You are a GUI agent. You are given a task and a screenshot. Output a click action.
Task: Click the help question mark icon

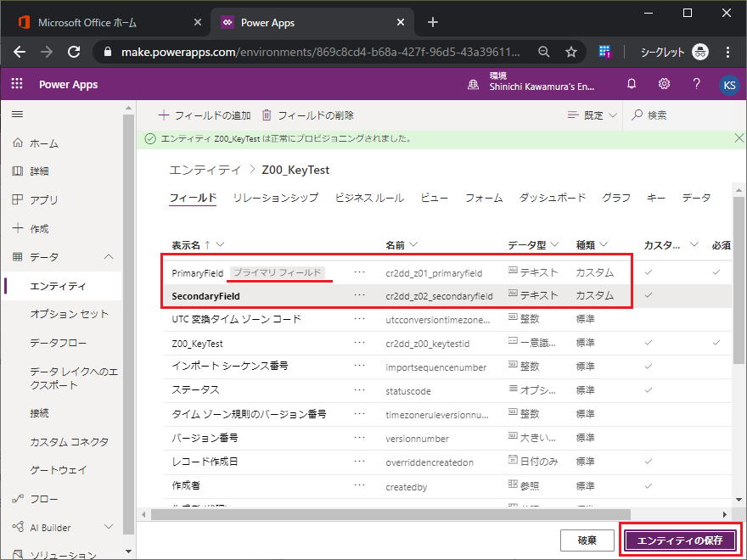pos(697,84)
